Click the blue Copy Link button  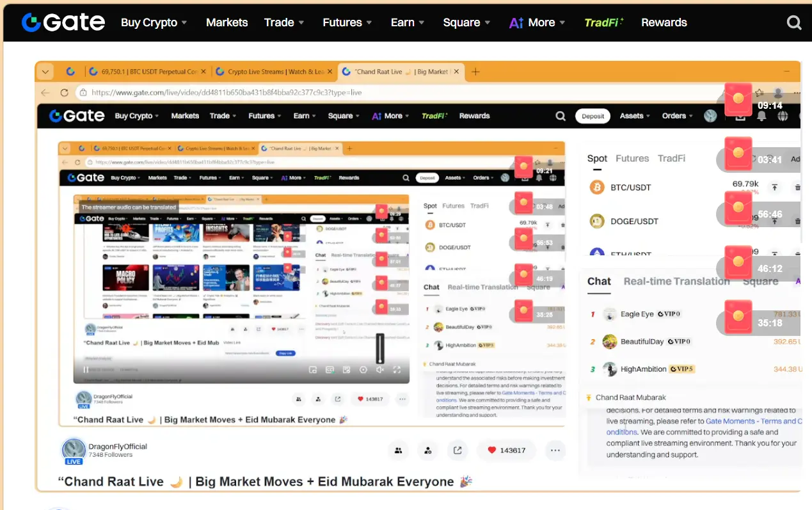click(x=285, y=353)
